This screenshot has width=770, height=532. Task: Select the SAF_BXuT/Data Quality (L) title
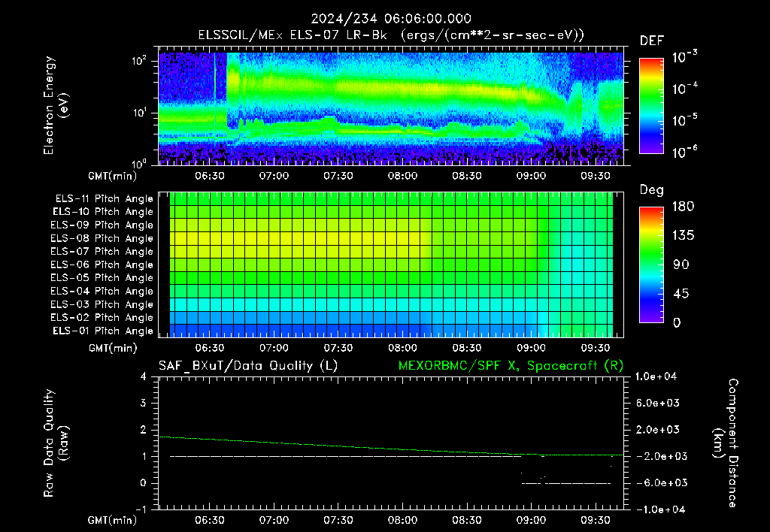248,366
